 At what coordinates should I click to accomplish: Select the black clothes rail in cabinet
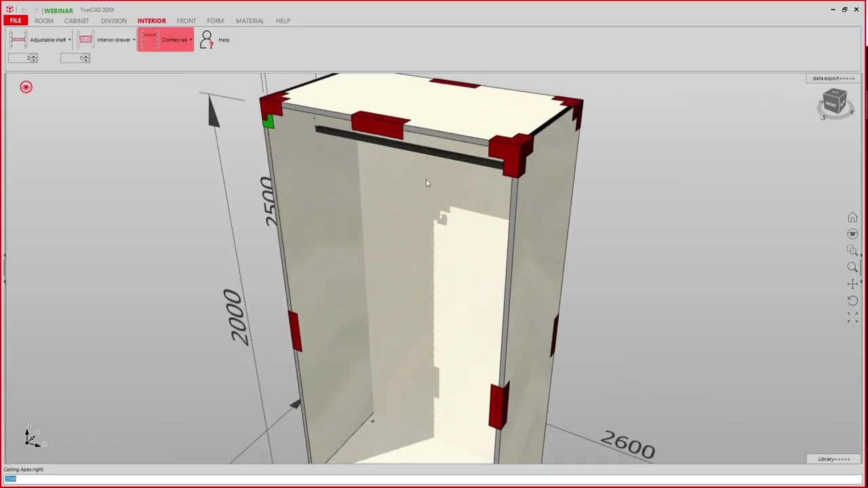click(x=409, y=146)
